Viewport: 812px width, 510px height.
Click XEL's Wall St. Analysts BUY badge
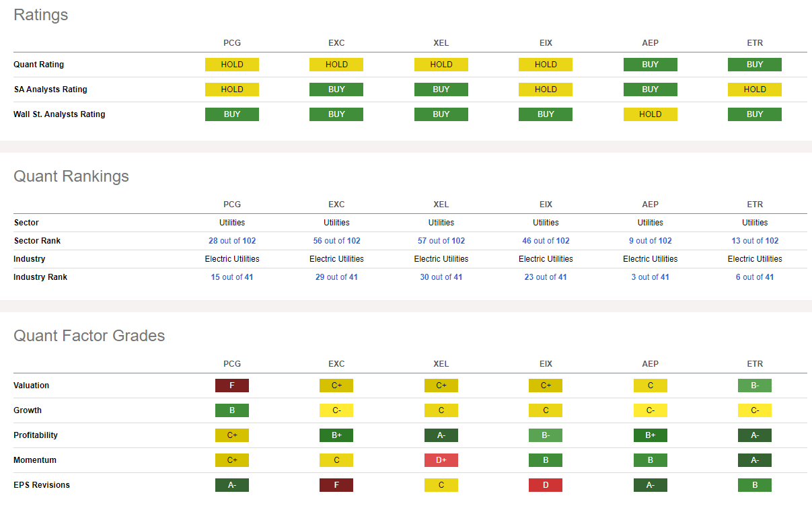click(x=441, y=114)
